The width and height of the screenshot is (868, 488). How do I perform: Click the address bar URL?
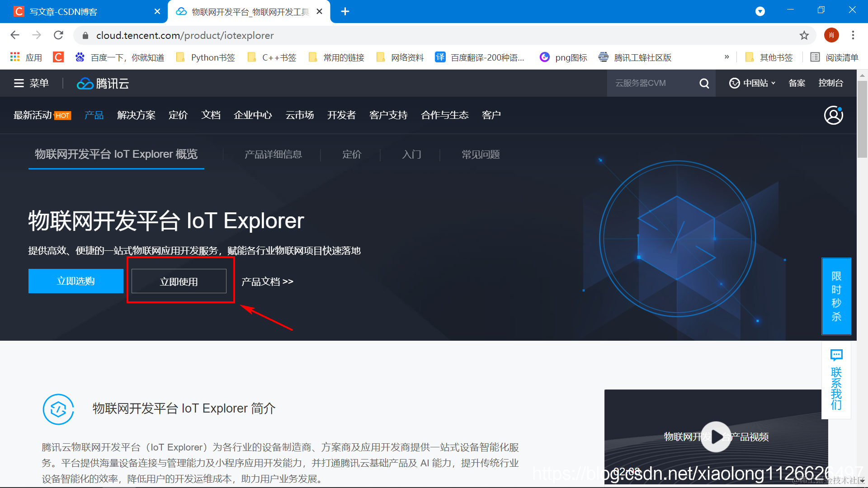185,35
